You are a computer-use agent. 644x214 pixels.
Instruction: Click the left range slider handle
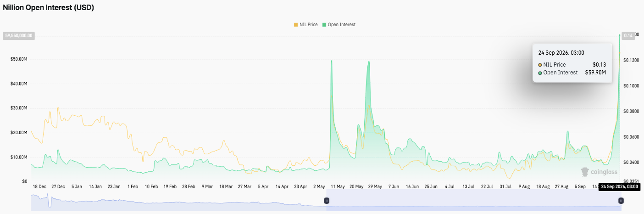point(327,200)
